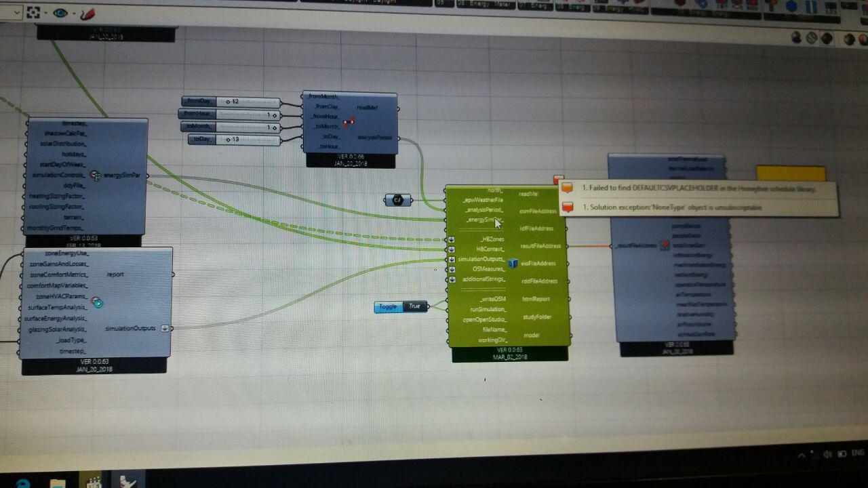Image resolution: width=868 pixels, height=488 pixels.
Task: Click the arrow beside the additionalStrings_ input
Action: coord(452,279)
